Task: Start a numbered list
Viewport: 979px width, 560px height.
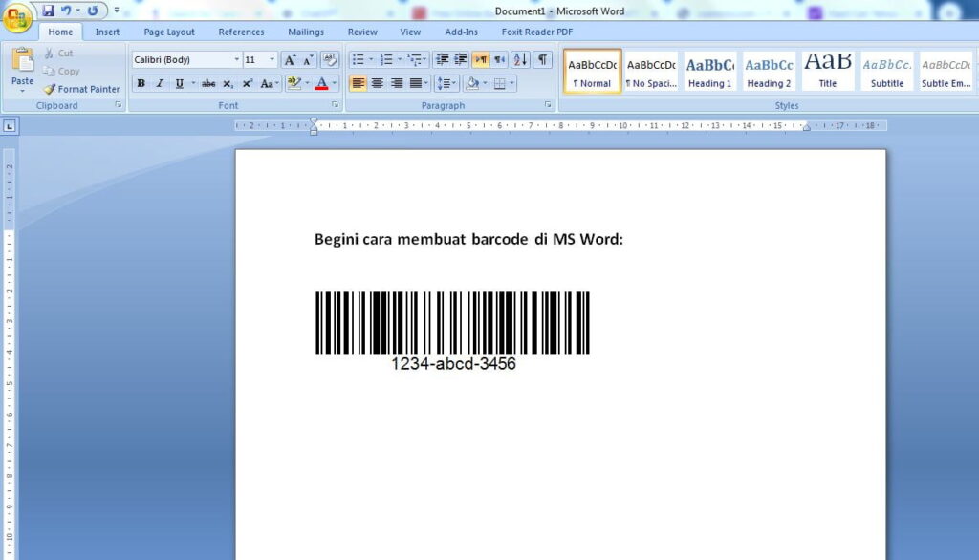Action: [x=386, y=59]
